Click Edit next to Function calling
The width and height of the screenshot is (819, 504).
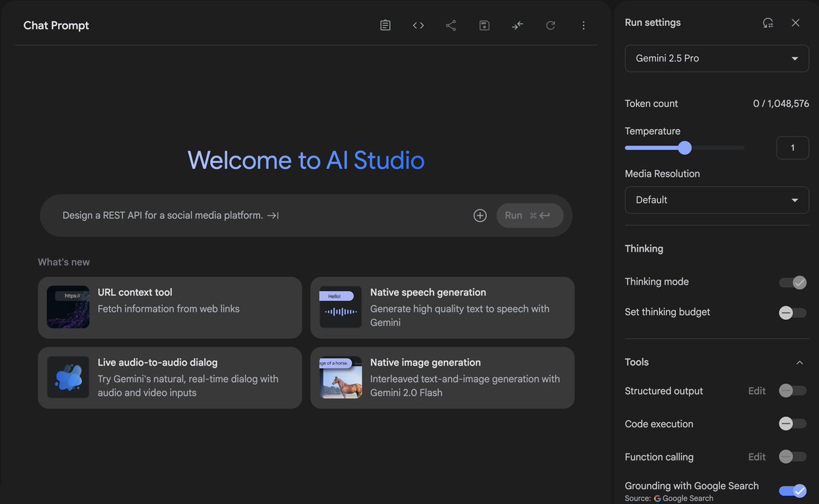pos(757,457)
